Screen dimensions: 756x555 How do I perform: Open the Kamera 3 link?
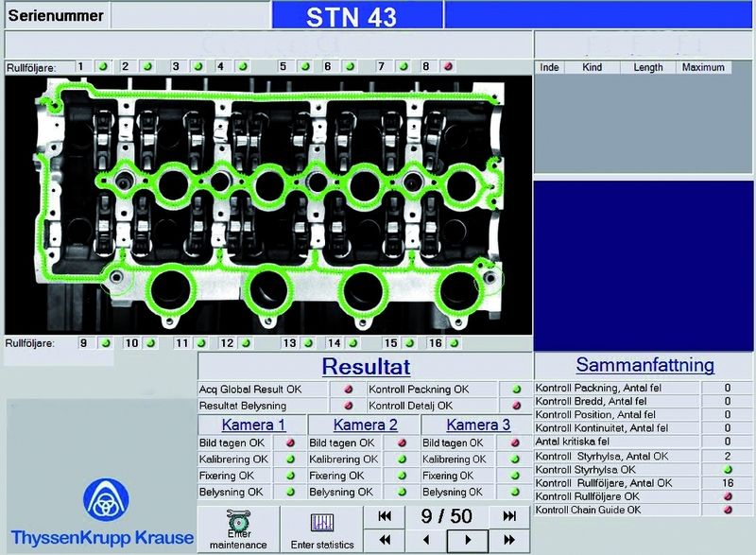(x=478, y=425)
